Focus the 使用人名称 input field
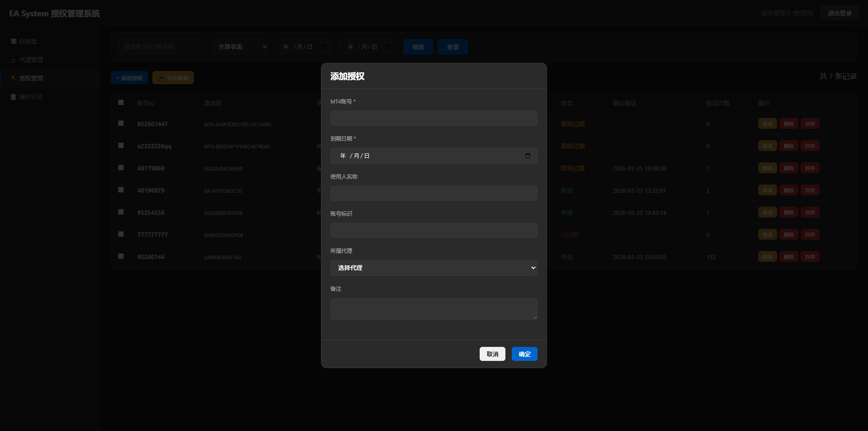 pos(434,194)
